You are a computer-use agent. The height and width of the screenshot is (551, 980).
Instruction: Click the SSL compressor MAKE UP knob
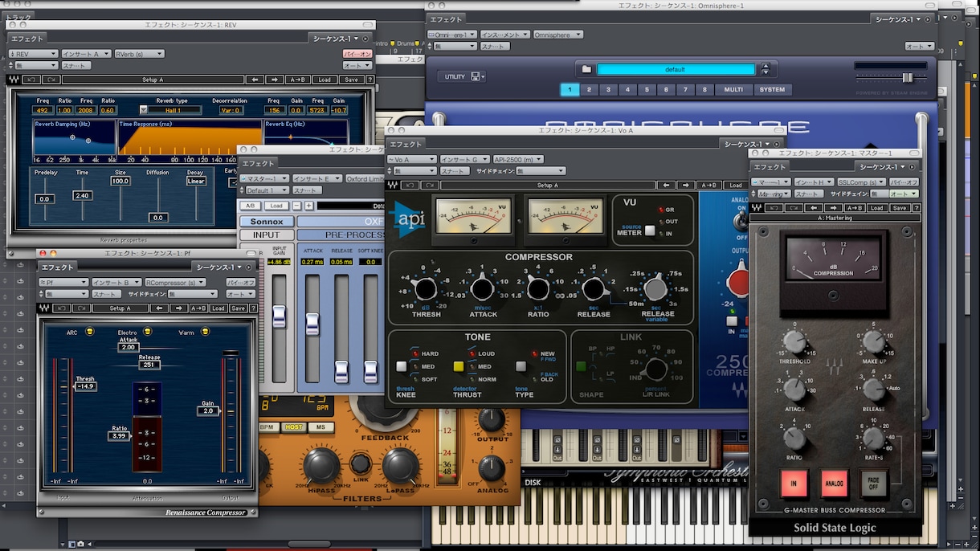(x=874, y=343)
